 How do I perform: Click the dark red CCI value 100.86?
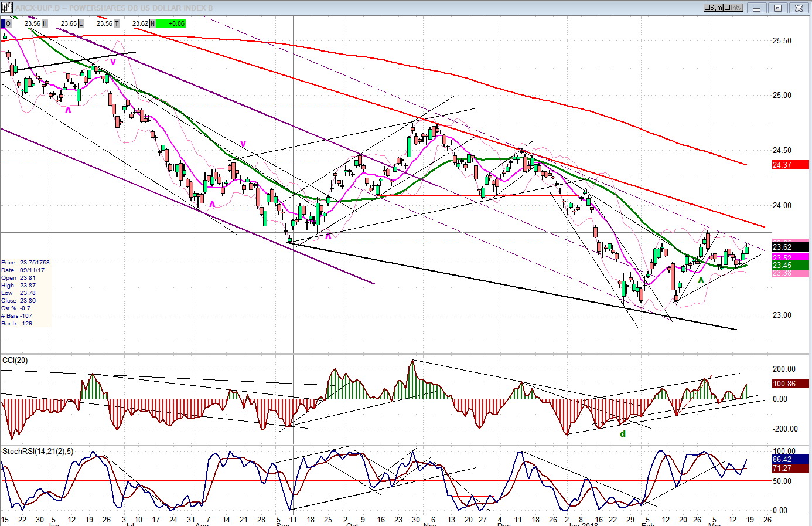pos(784,384)
